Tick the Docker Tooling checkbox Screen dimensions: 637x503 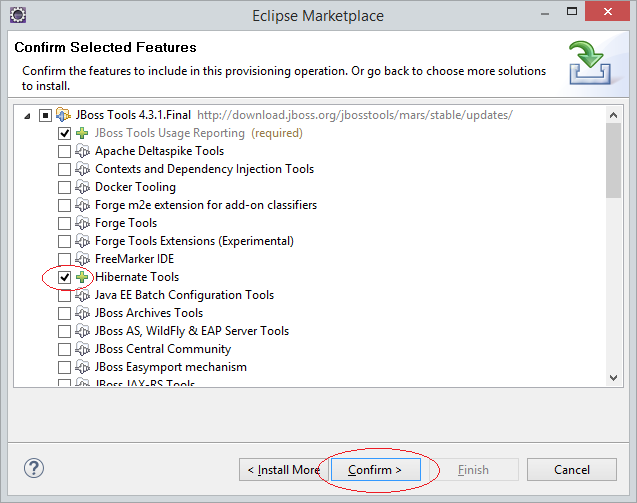point(64,187)
